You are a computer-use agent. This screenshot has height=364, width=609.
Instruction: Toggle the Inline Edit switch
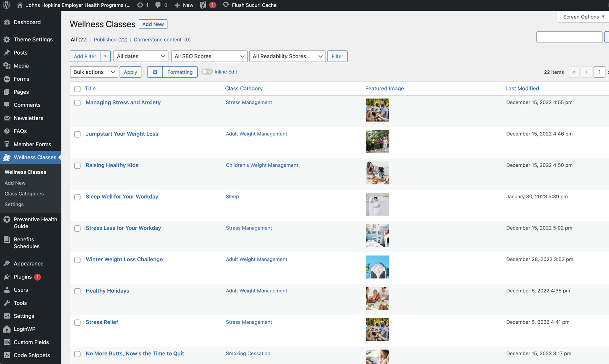207,72
